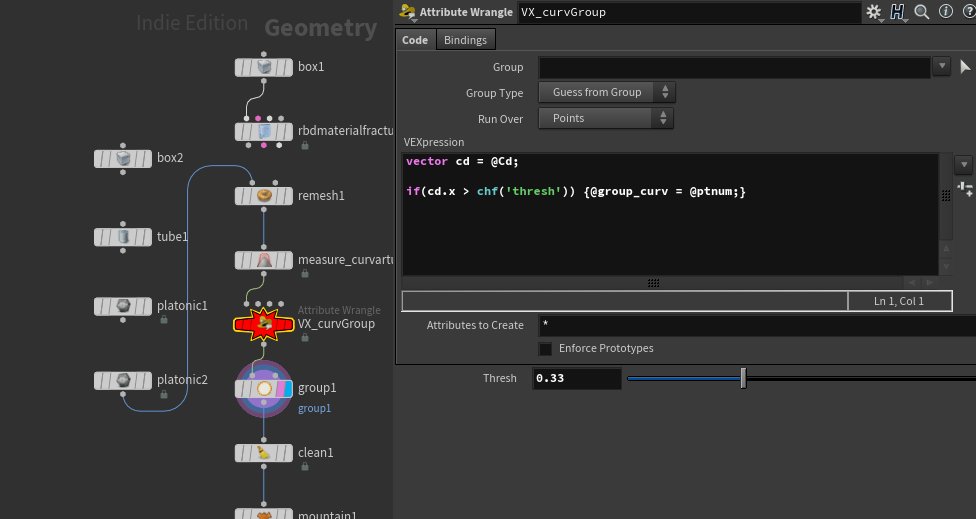This screenshot has width=976, height=519.
Task: Toggle the display flag on clean1
Action: [x=287, y=453]
